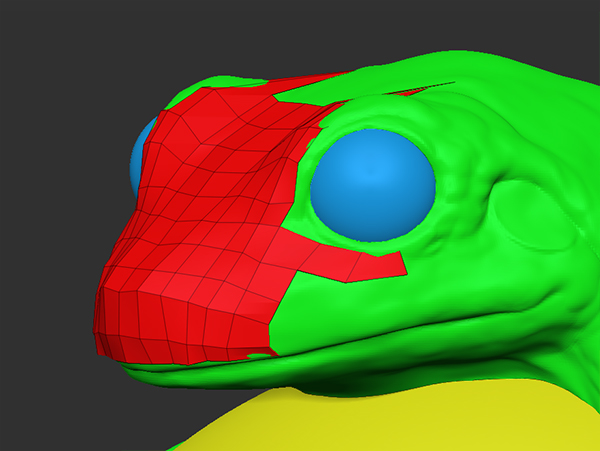Click the small red fragment at the jaw boundary
Image resolution: width=600 pixels, height=451 pixels.
(260, 353)
